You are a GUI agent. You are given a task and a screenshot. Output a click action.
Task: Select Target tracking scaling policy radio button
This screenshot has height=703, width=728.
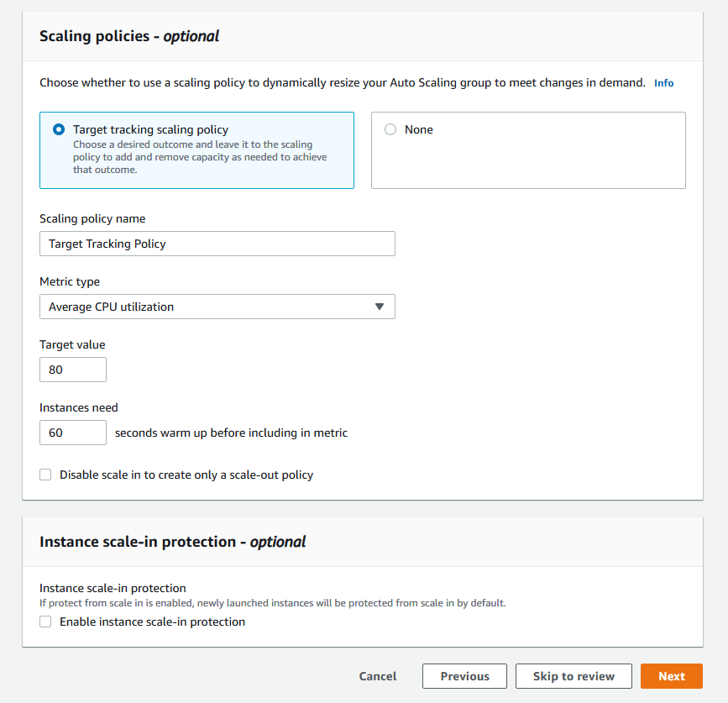click(x=59, y=129)
